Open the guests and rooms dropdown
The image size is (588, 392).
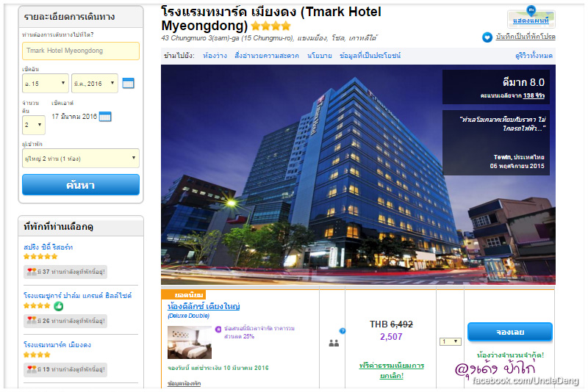click(x=81, y=158)
